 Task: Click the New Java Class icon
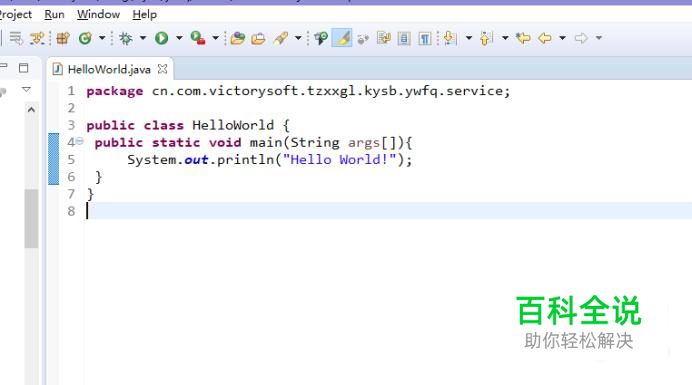click(85, 38)
